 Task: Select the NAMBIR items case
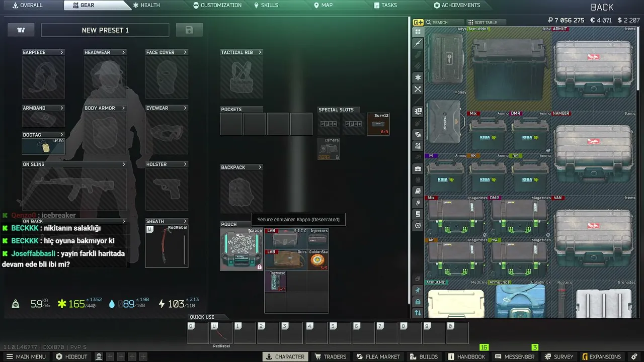click(x=594, y=153)
